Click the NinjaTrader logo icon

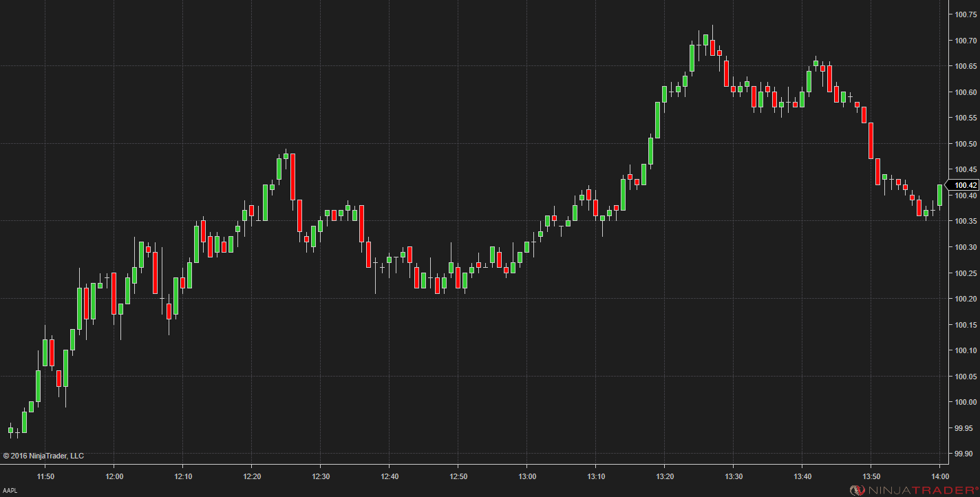pyautogui.click(x=857, y=489)
